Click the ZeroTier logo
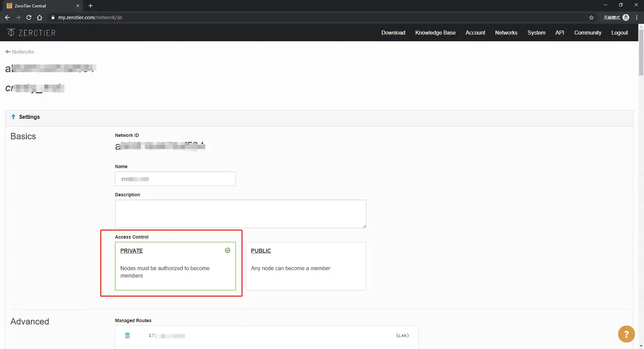The height and width of the screenshot is (349, 644). (32, 33)
